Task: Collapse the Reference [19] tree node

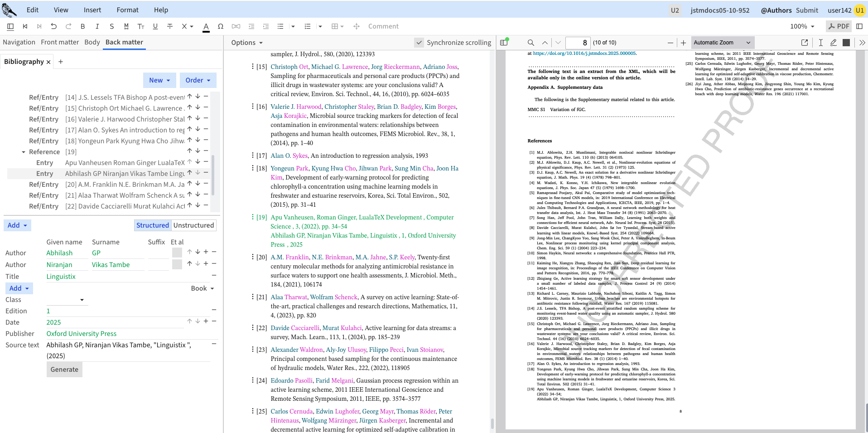Action: tap(24, 152)
